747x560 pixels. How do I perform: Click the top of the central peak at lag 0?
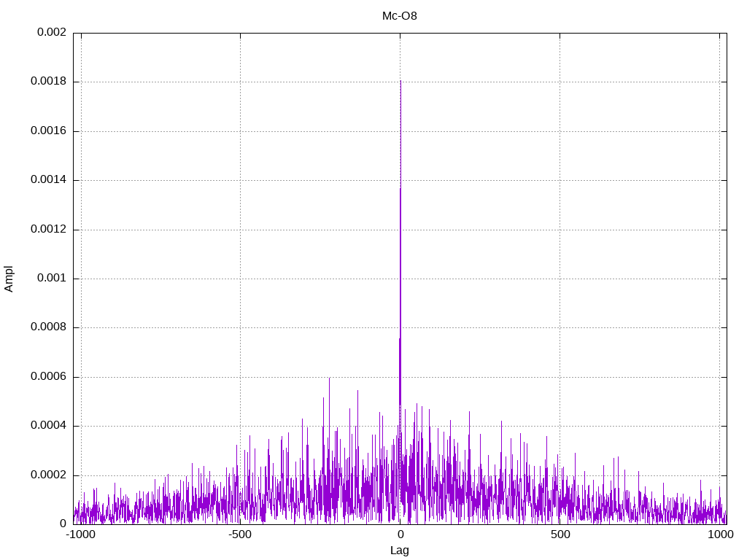tap(400, 82)
